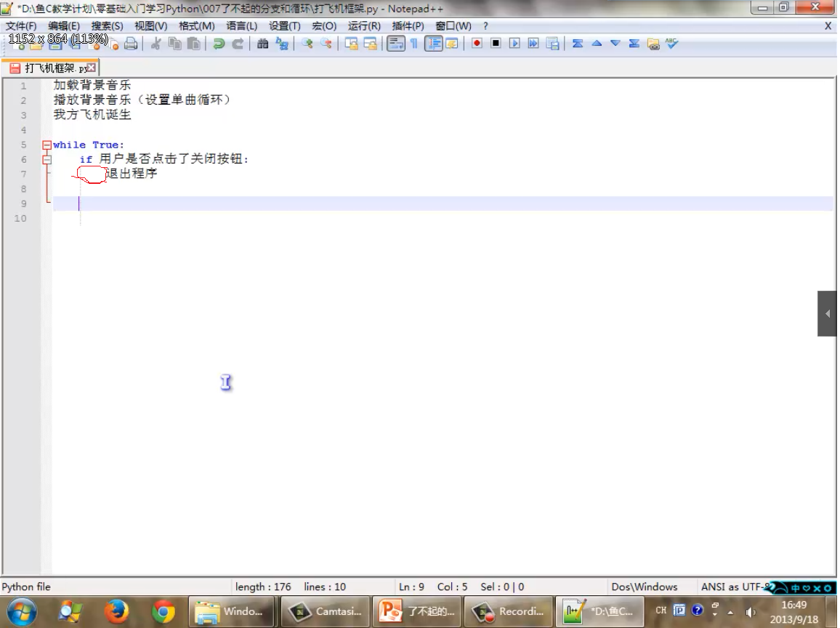Close the 打飞机框架.py tab
The height and width of the screenshot is (628, 840).
[x=92, y=68]
